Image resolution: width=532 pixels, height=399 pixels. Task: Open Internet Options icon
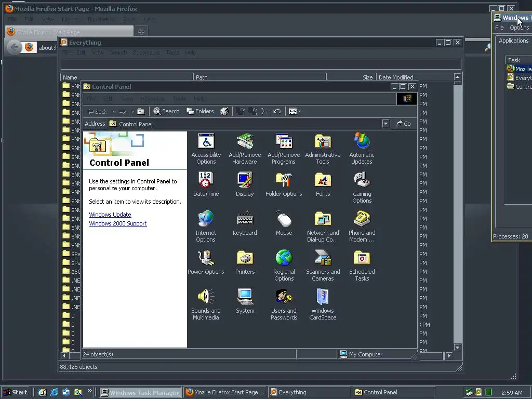(x=206, y=227)
